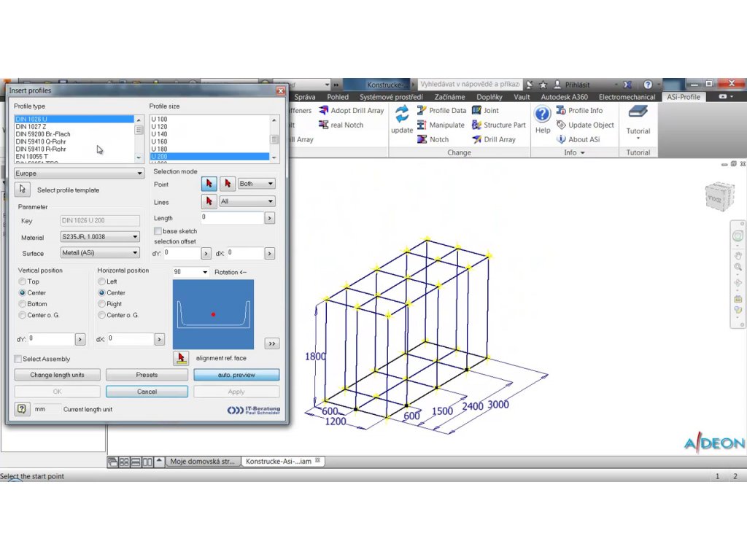Open the Surface Metall (ASi) dropdown
The width and height of the screenshot is (747, 560).
(x=99, y=253)
